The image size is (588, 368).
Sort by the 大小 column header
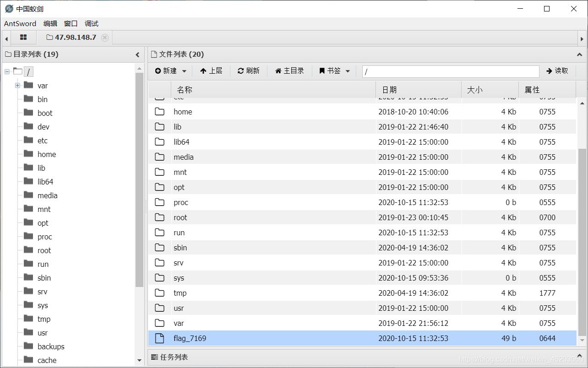pos(490,90)
